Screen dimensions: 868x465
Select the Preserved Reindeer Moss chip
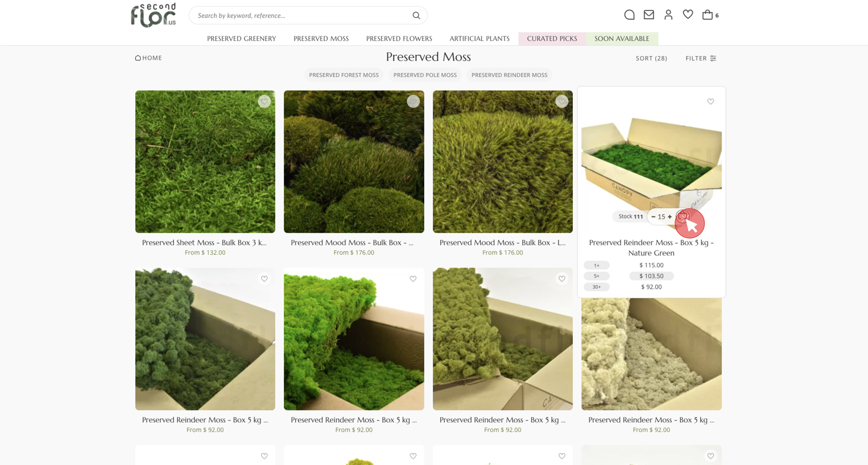point(509,75)
